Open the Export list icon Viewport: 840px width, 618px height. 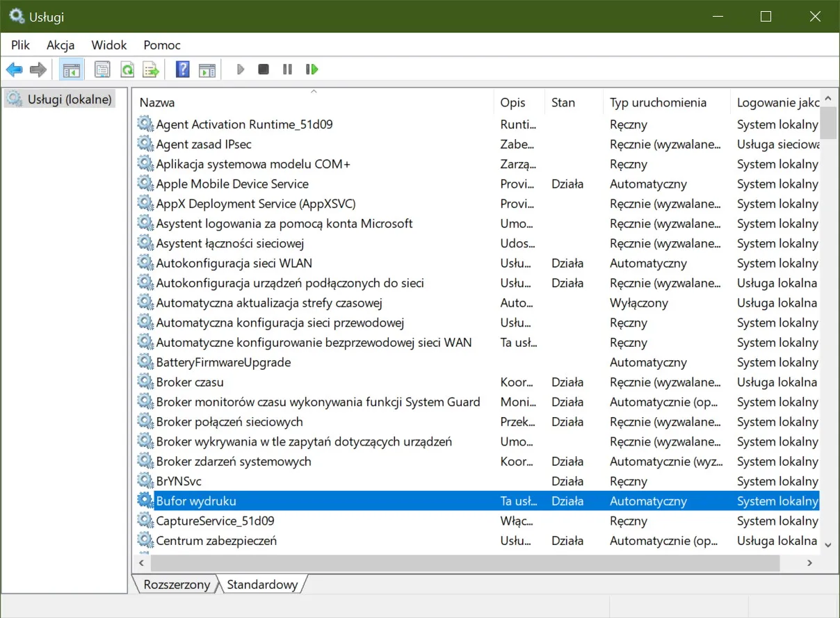tap(151, 69)
